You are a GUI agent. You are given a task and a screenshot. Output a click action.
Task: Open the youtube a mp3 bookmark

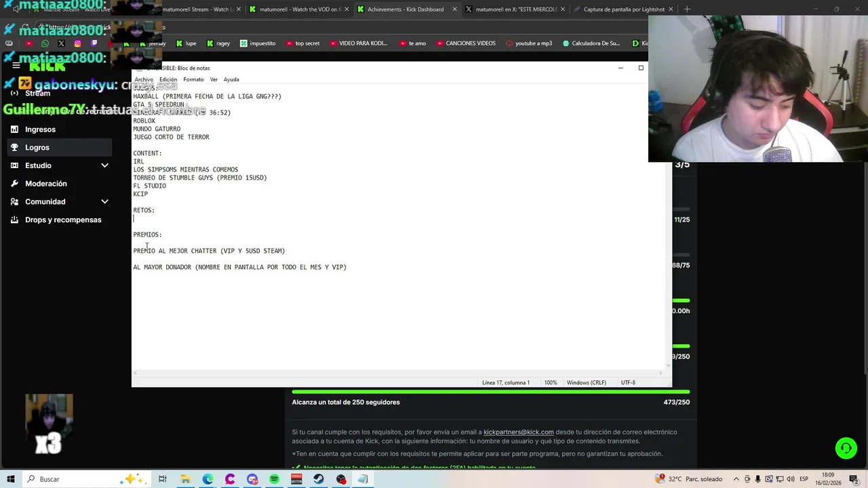point(529,43)
